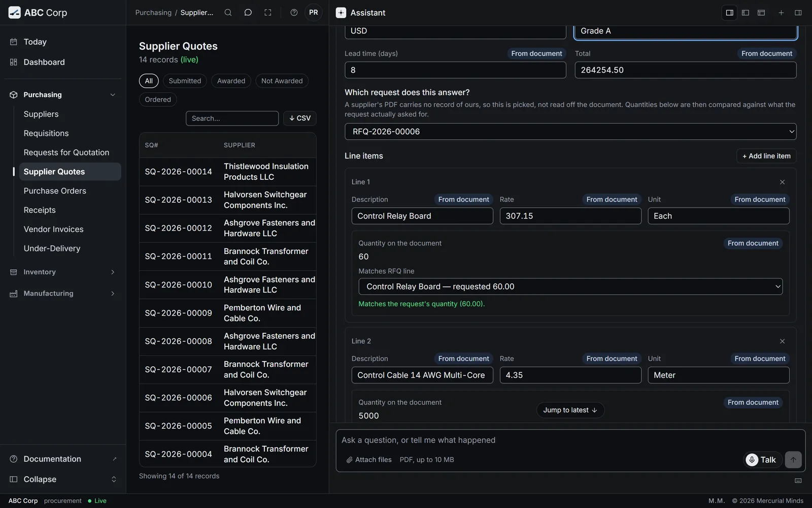This screenshot has width=812, height=508.
Task: Click the ABC Corp logo icon
Action: (x=15, y=13)
